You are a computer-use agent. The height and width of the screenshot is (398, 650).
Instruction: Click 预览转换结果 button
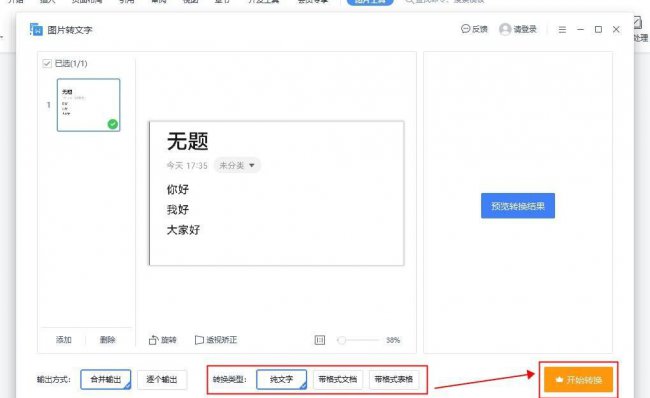tap(518, 206)
